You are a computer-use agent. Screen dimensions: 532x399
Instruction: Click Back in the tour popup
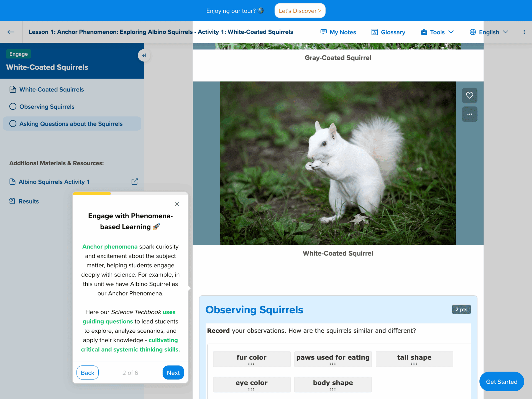point(88,373)
